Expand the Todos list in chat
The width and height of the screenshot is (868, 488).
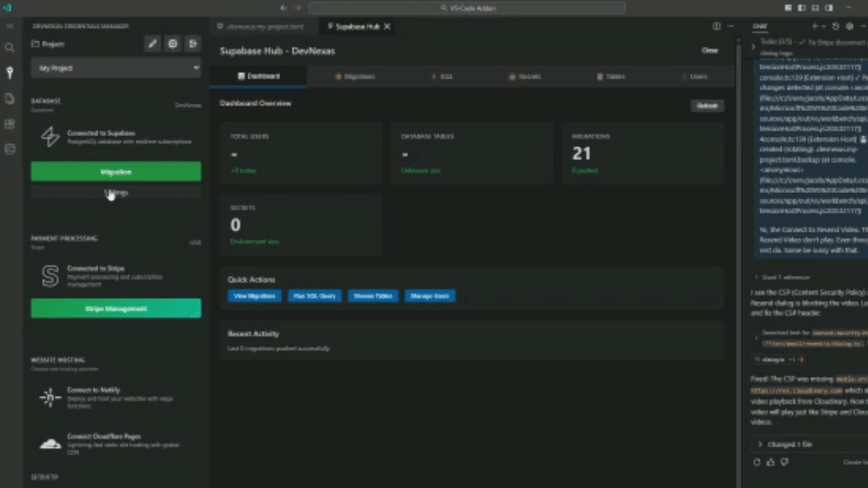753,46
